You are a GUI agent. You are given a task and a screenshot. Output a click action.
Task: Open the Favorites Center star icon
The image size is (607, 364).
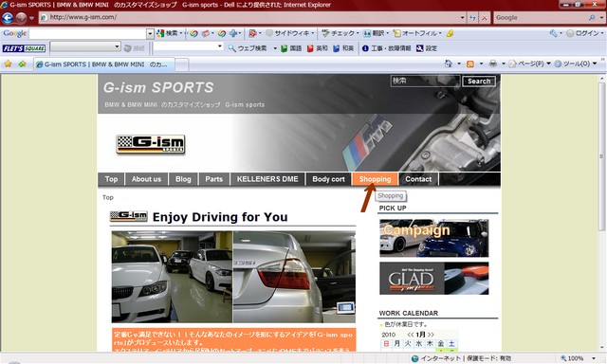pyautogui.click(x=8, y=64)
